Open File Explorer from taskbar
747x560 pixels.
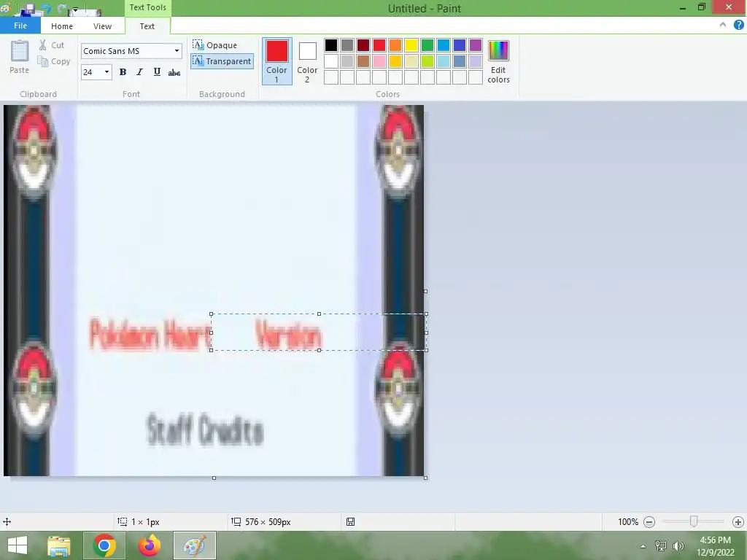[x=59, y=545]
